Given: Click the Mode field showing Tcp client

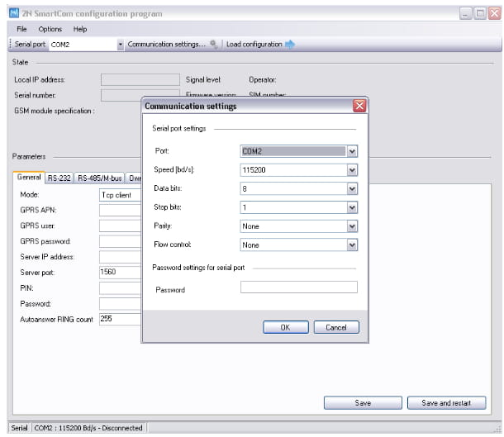Looking at the screenshot, I should (x=120, y=195).
